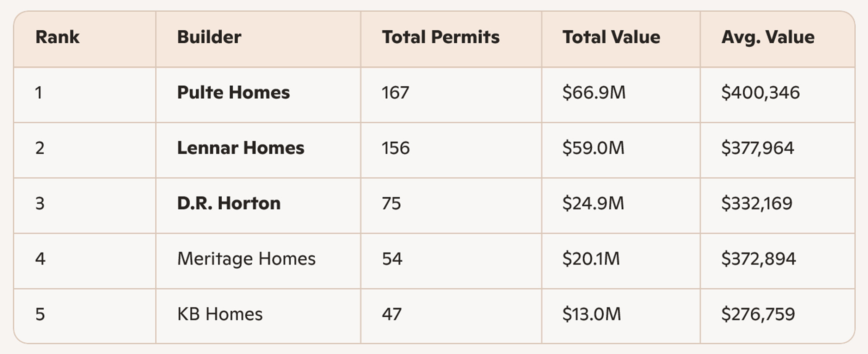This screenshot has height=354, width=868.
Task: Select the $24.9M total value cell
Action: coord(593,203)
